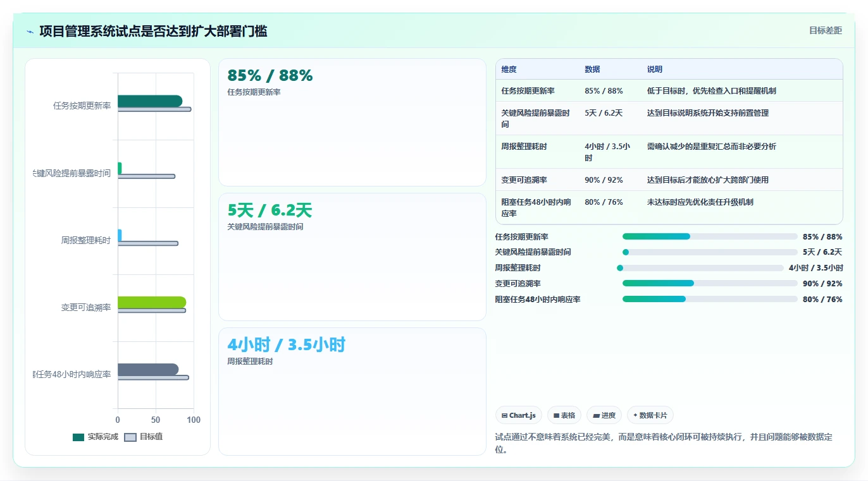The height and width of the screenshot is (481, 868).
Task: Click the 未达标时应先优化责任升级机制 note
Action: [700, 202]
